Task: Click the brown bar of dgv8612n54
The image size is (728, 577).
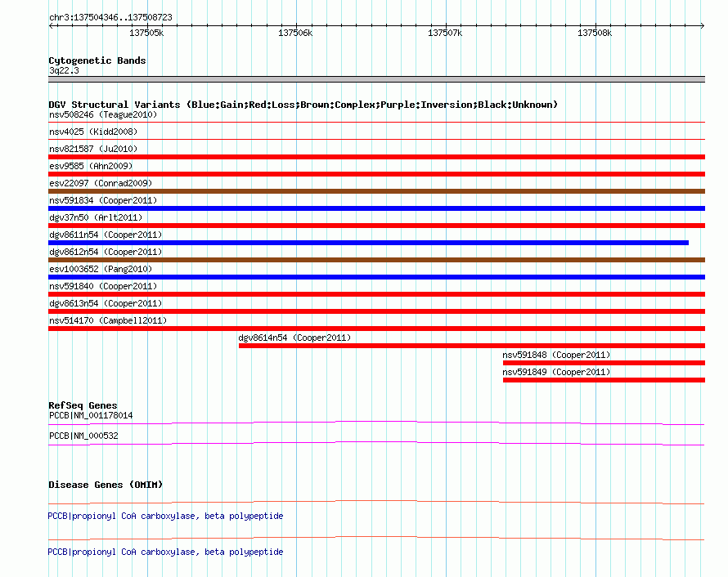Action: coord(376,260)
